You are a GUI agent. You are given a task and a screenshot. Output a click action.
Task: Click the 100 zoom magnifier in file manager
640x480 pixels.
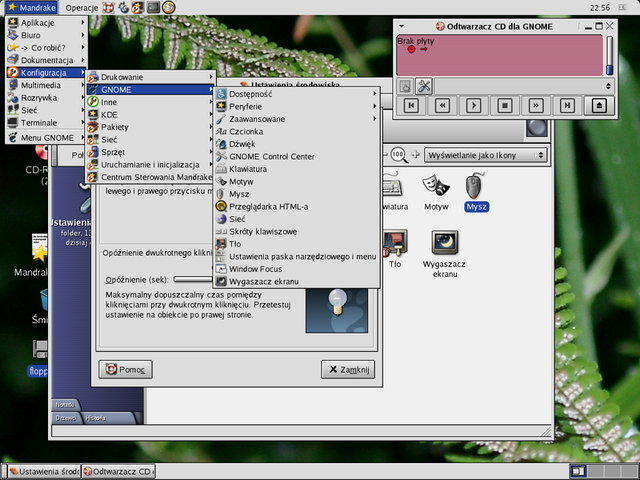pyautogui.click(x=398, y=155)
